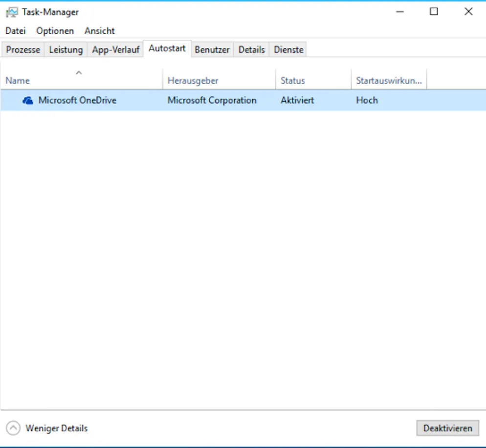Sort by the Name column header
Image resolution: width=486 pixels, height=448 pixels.
point(82,79)
